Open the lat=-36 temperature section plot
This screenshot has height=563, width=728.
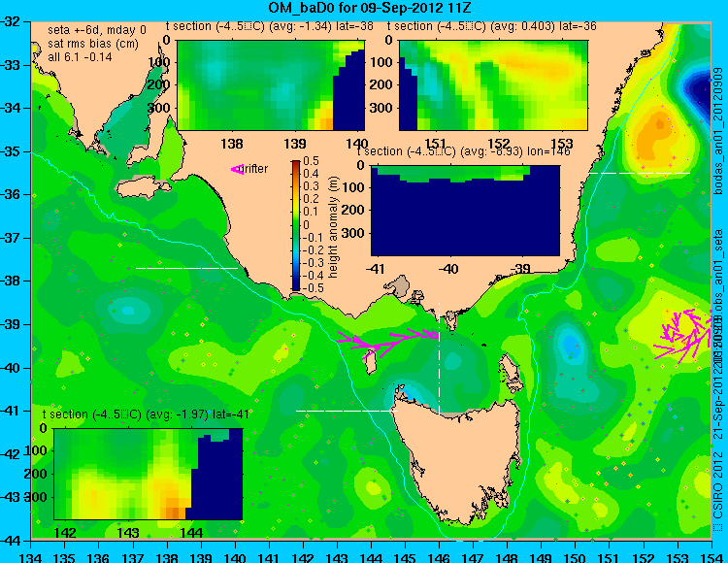(x=493, y=85)
